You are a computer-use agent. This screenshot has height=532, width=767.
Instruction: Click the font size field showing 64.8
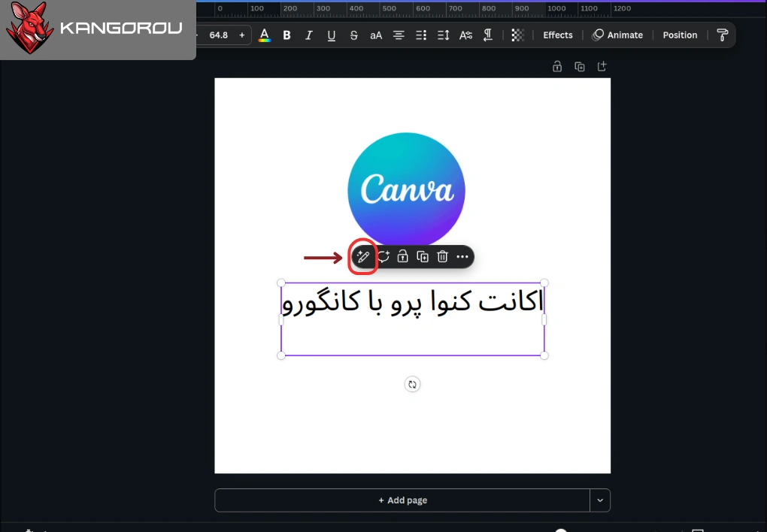click(219, 35)
